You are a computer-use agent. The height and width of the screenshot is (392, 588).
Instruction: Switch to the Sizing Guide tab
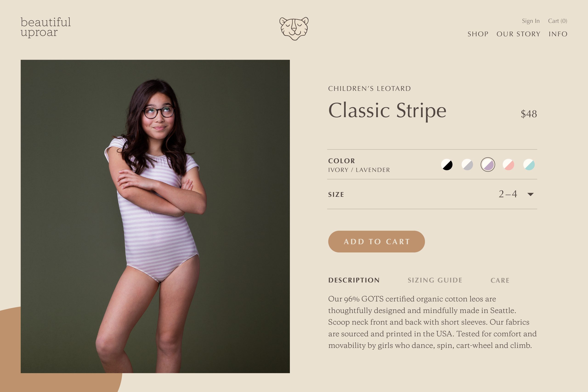click(435, 280)
